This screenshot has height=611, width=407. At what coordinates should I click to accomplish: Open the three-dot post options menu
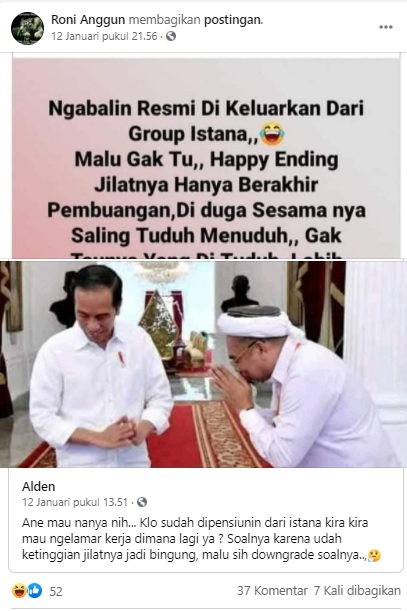coord(386,27)
